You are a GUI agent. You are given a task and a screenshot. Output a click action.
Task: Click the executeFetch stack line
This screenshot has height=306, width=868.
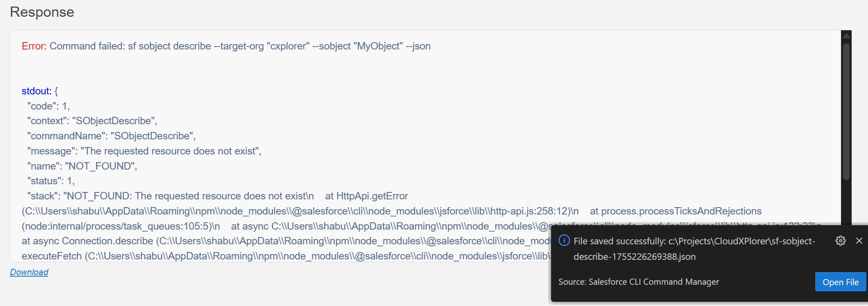(x=286, y=256)
